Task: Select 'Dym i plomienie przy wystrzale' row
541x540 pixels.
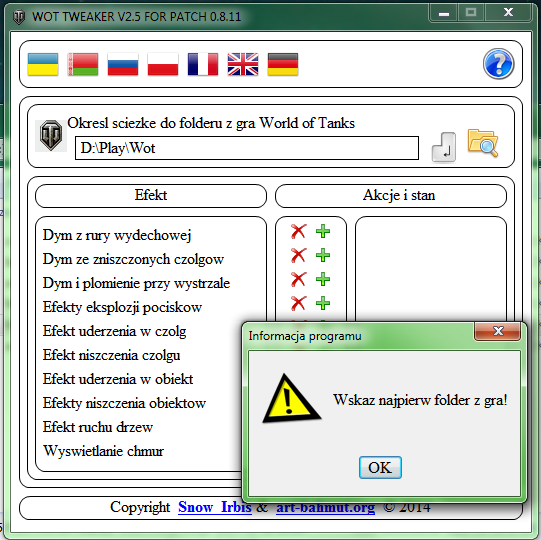Action: pyautogui.click(x=136, y=283)
